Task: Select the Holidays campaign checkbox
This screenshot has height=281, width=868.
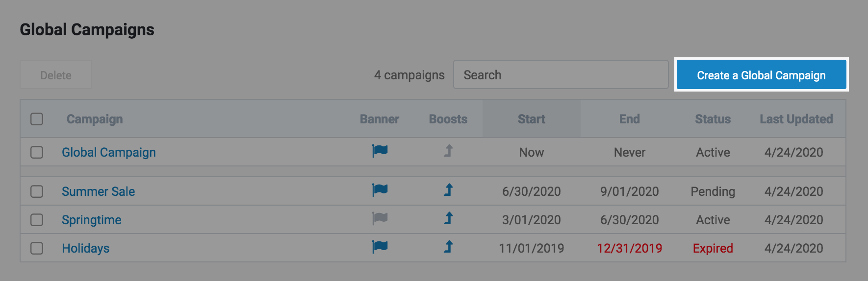Action: pos(37,248)
